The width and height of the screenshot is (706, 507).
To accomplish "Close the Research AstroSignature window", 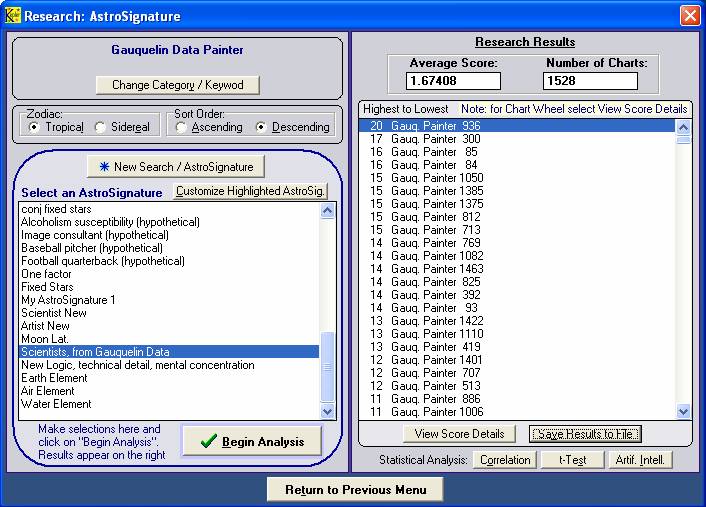I will coord(689,15).
